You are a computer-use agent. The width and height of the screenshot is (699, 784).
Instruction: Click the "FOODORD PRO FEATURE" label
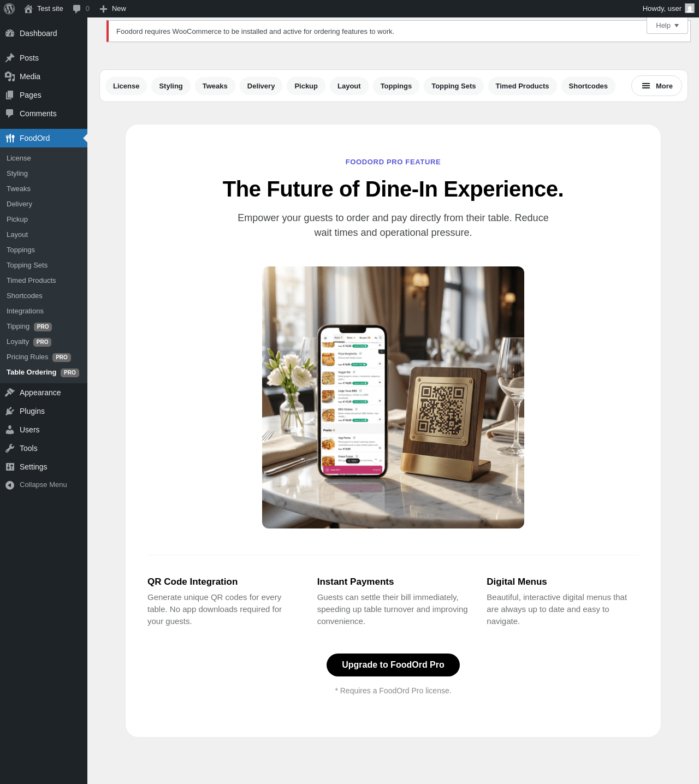pos(393,162)
